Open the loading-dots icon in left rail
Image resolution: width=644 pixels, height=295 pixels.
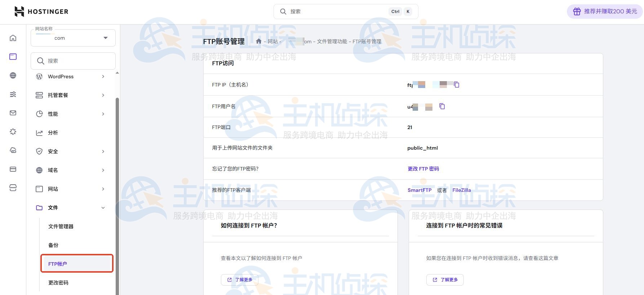pyautogui.click(x=13, y=132)
